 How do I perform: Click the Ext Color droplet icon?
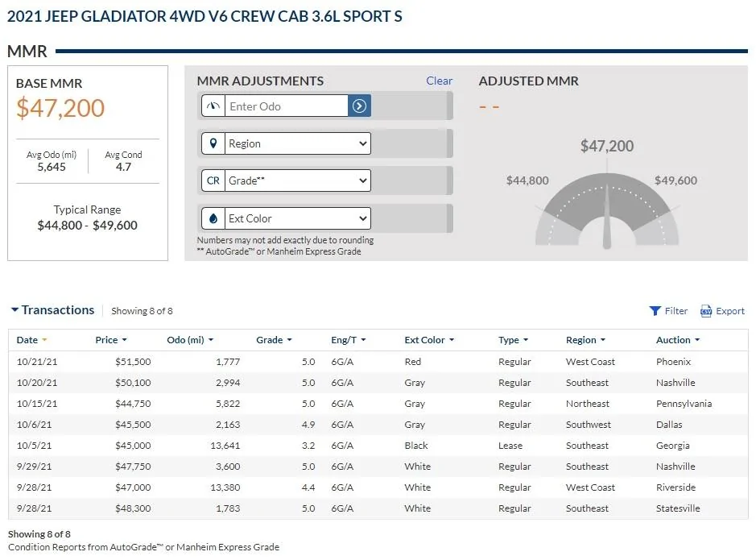point(213,218)
